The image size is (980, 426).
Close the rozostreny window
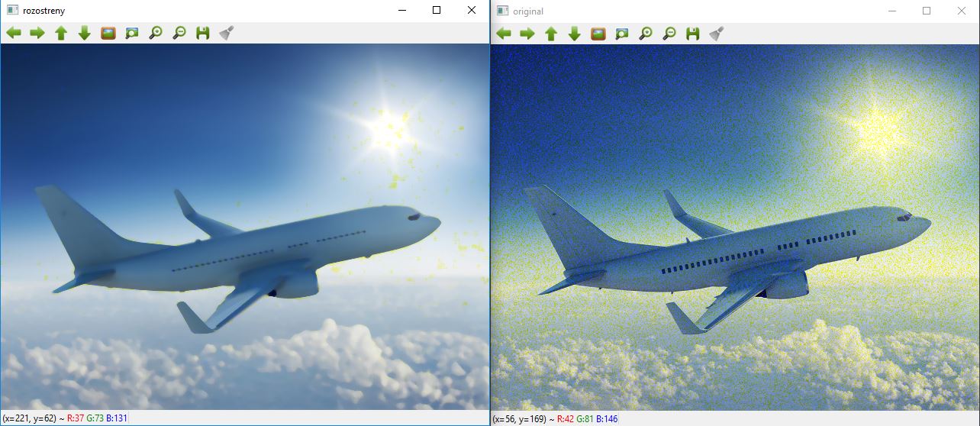472,11
